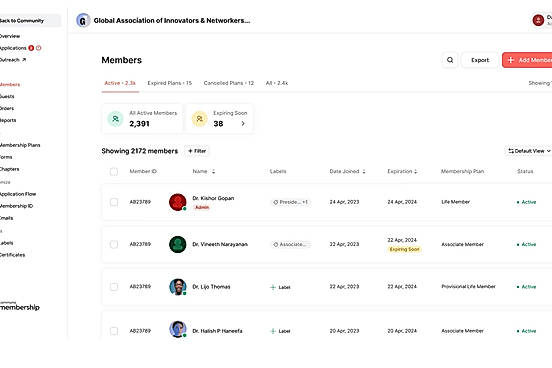
Task: Click the Member ID column header
Action: (143, 171)
